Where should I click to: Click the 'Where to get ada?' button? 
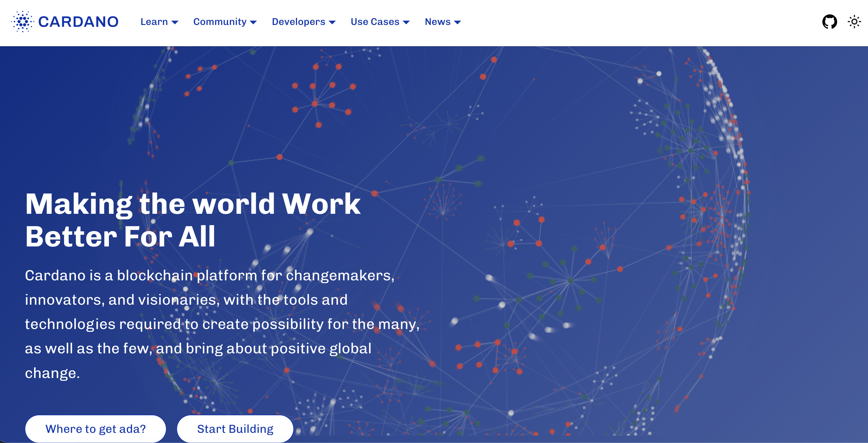tap(95, 429)
